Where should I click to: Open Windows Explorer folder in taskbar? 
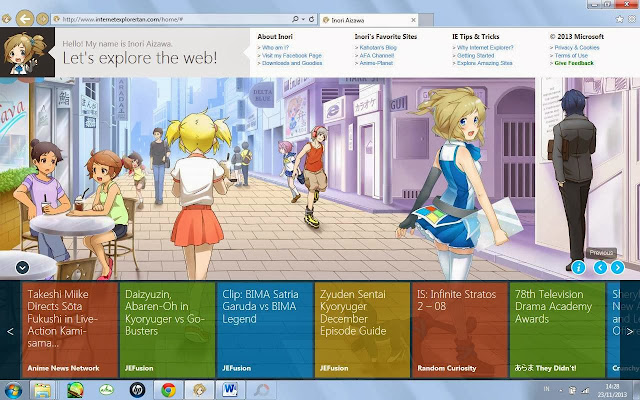click(43, 390)
